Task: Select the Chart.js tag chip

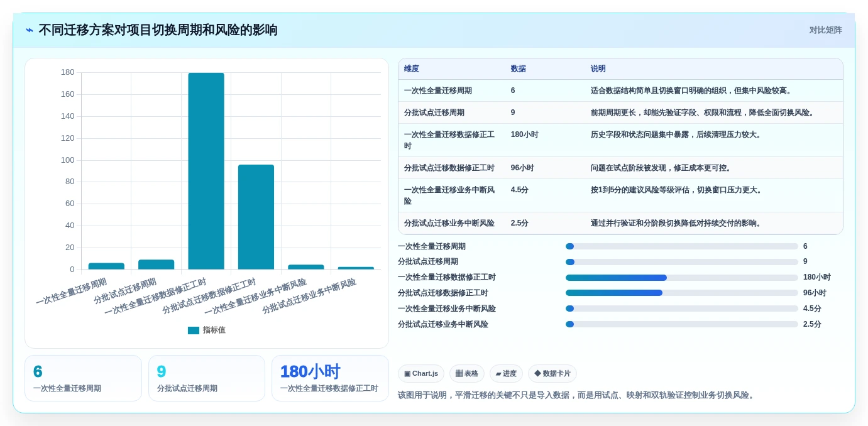Action: pyautogui.click(x=421, y=374)
